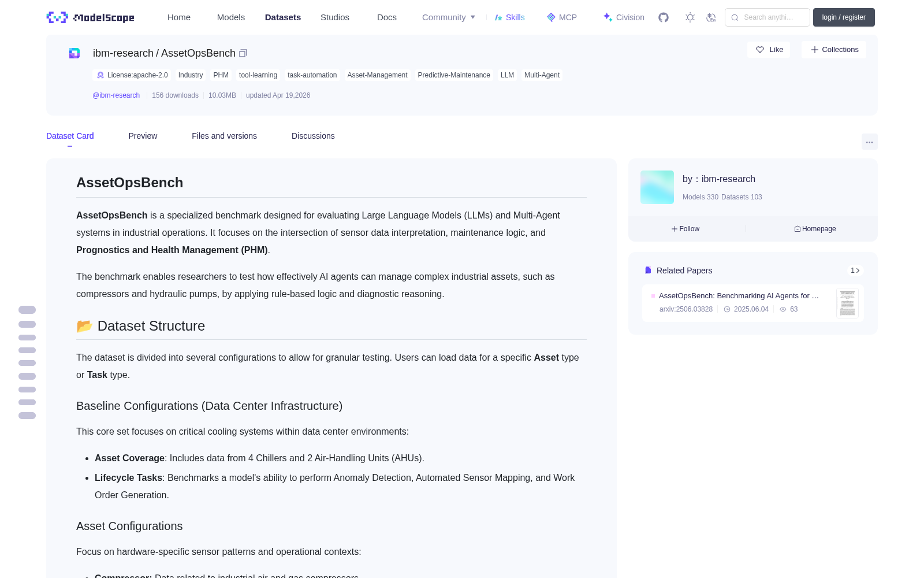Select the task-automation tag
Screen dimensions: 924x578
[312, 75]
